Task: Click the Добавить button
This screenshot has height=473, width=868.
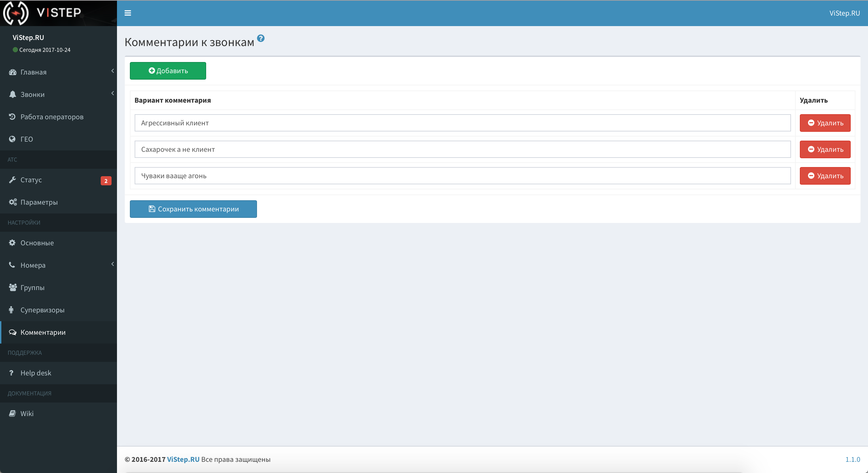Action: [x=167, y=71]
